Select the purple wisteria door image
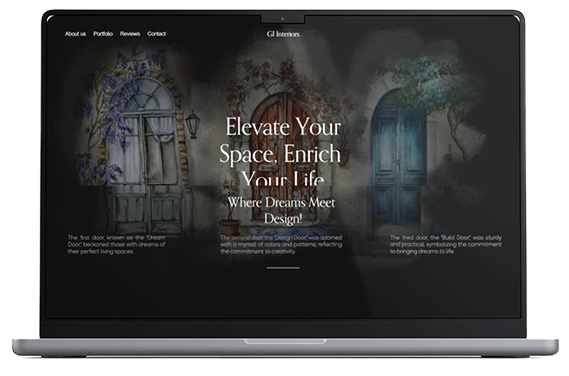The height and width of the screenshot is (376, 569). pos(134,142)
